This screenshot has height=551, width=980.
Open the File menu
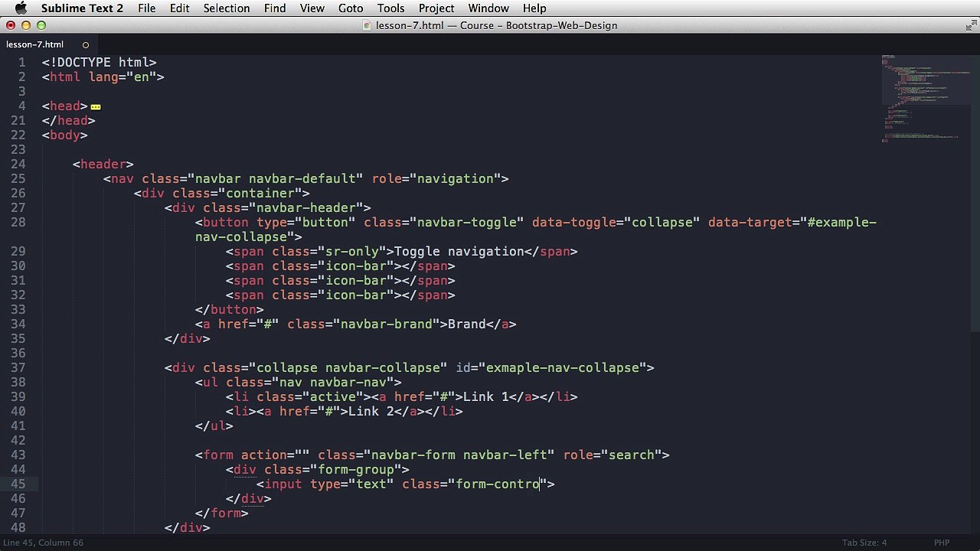pyautogui.click(x=147, y=8)
